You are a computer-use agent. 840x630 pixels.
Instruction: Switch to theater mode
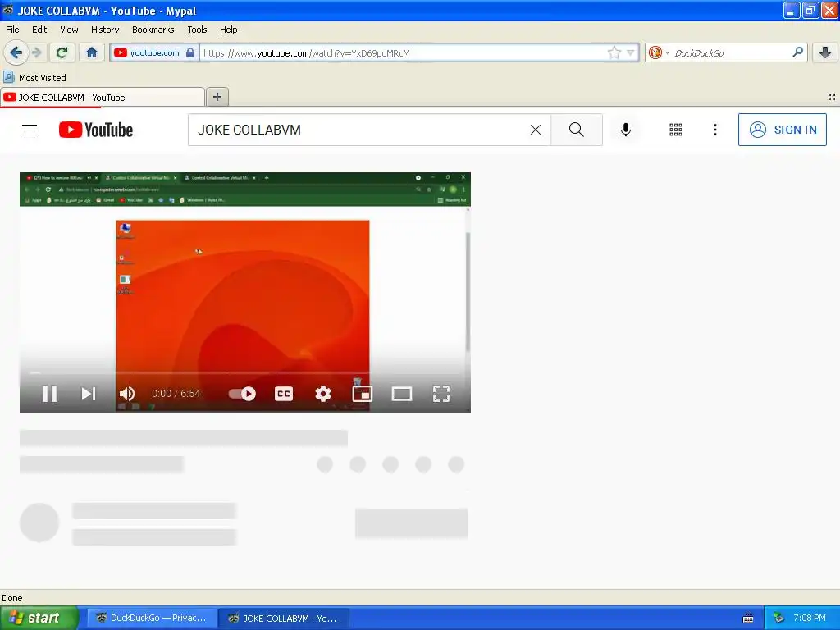[402, 394]
